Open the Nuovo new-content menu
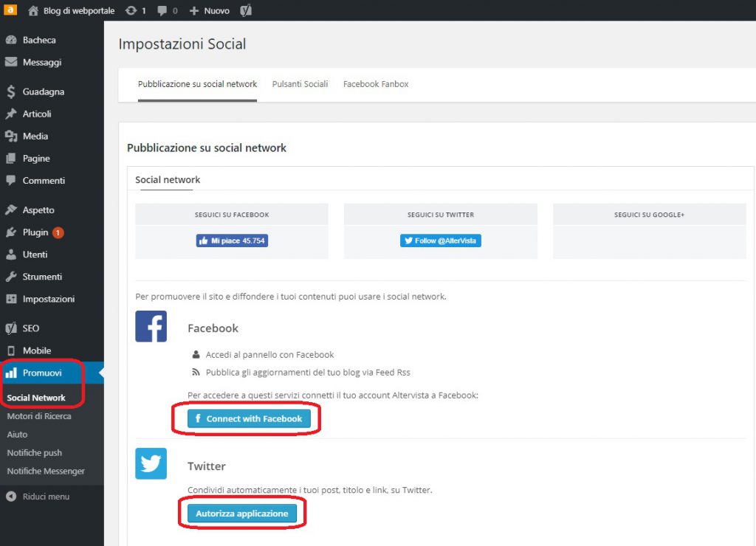This screenshot has height=546, width=756. [210, 11]
